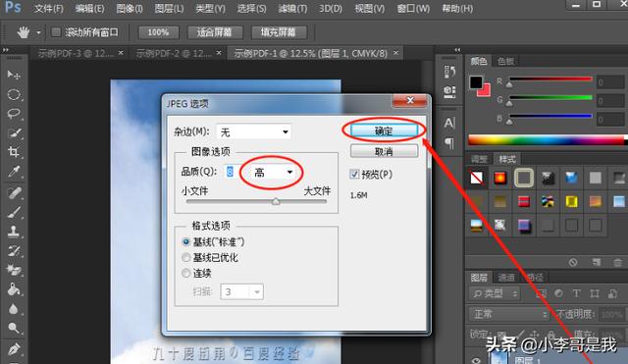Pick a color from the spectrum ramp
Screen dimensions: 628x364
547,139
